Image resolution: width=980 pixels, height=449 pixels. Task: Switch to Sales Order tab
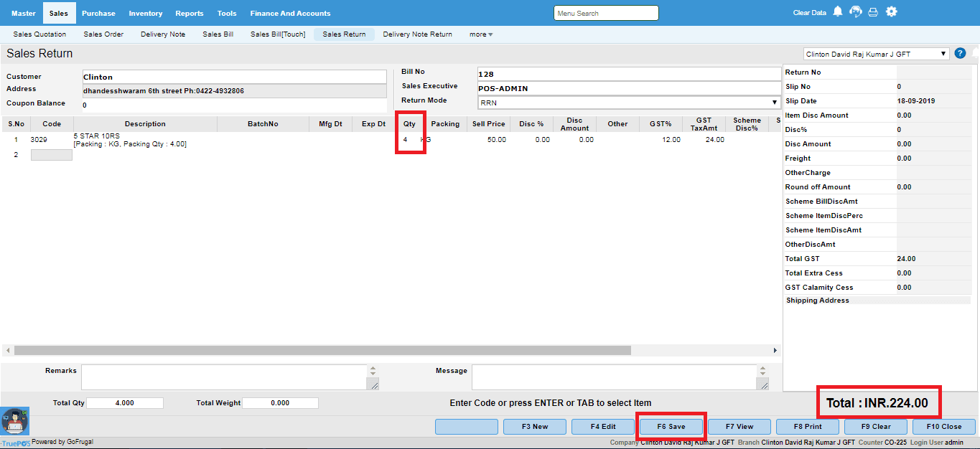(103, 34)
